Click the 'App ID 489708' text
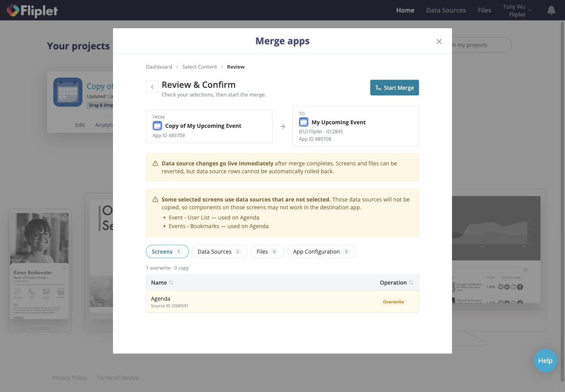The height and width of the screenshot is (392, 565). tap(315, 139)
